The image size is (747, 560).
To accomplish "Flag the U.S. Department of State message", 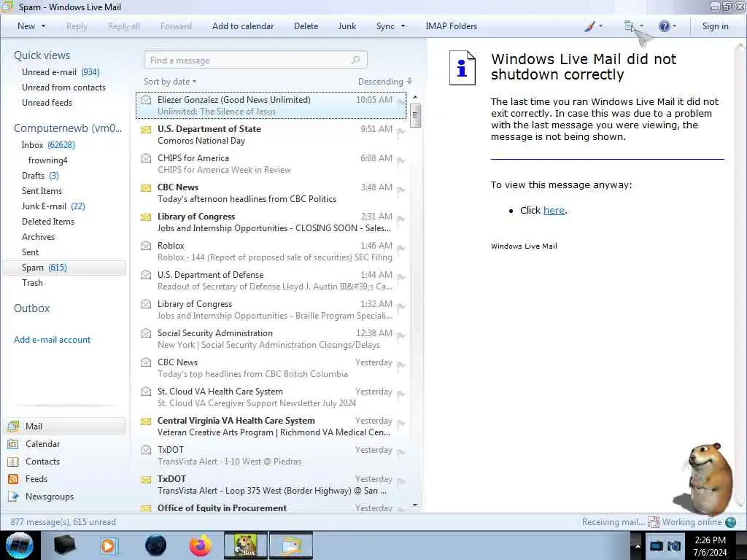I will pos(400,133).
